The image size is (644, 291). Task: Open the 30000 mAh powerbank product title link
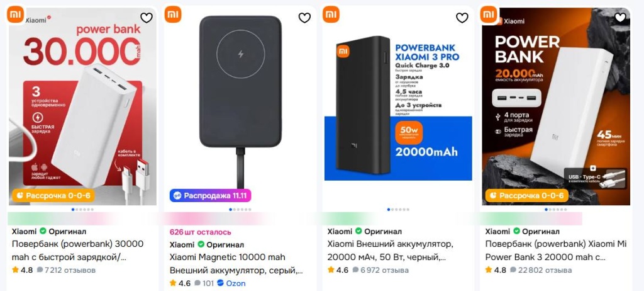tap(78, 250)
